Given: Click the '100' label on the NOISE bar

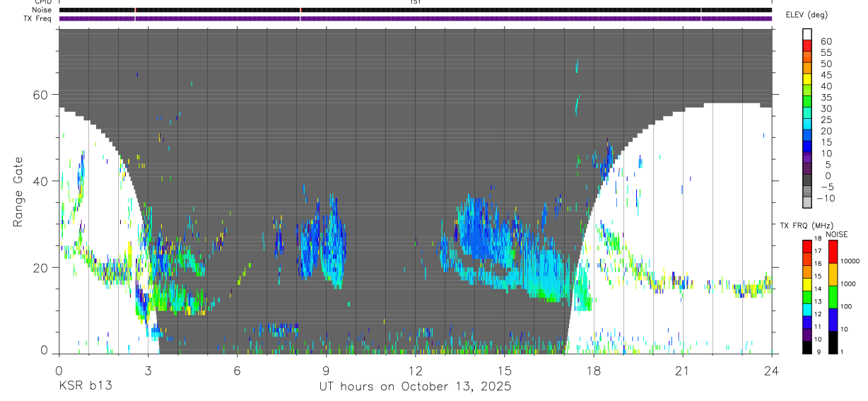Looking at the screenshot, I should click(x=848, y=306).
